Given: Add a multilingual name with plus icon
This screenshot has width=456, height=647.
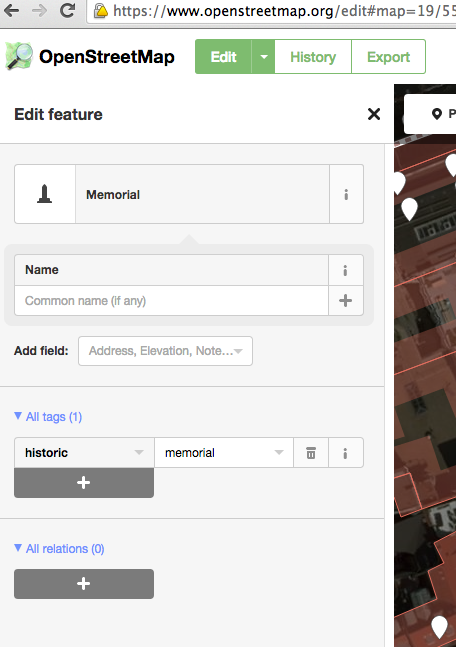Looking at the screenshot, I should pos(345,301).
